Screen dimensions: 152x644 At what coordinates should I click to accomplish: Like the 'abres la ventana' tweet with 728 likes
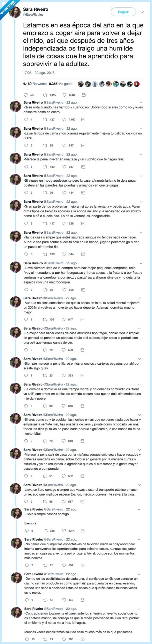point(64,224)
